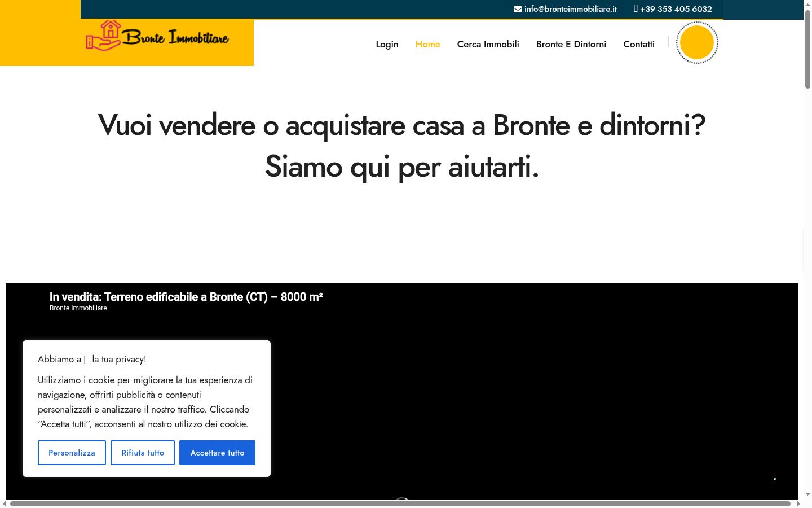Click the yellow circular dotted button
The image size is (812, 508).
(x=697, y=42)
